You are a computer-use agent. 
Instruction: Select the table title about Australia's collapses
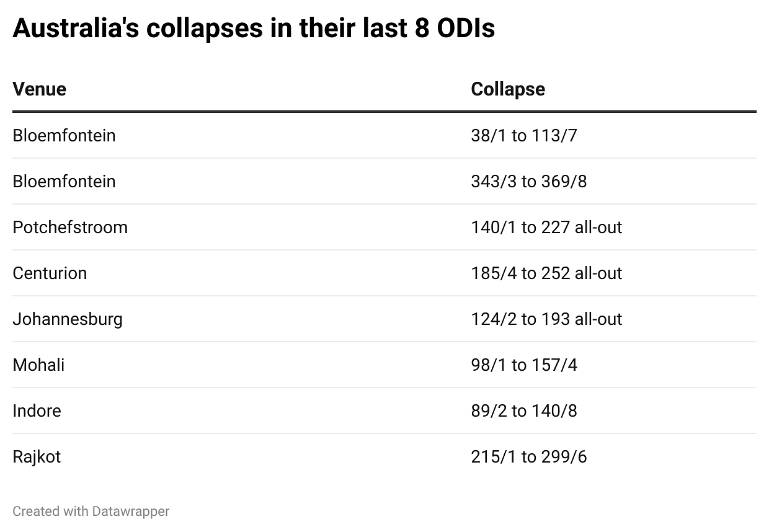254,29
